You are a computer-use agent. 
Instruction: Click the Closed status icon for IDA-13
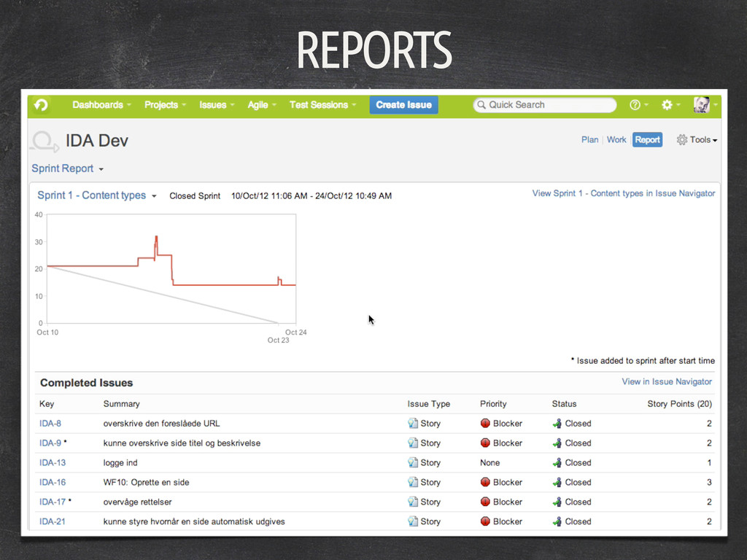[x=557, y=463]
